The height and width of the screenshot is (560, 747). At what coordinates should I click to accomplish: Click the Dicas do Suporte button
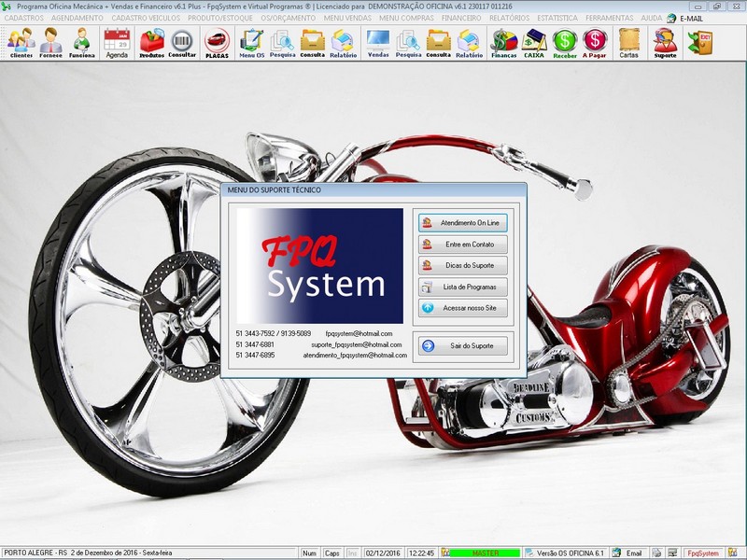coord(463,265)
